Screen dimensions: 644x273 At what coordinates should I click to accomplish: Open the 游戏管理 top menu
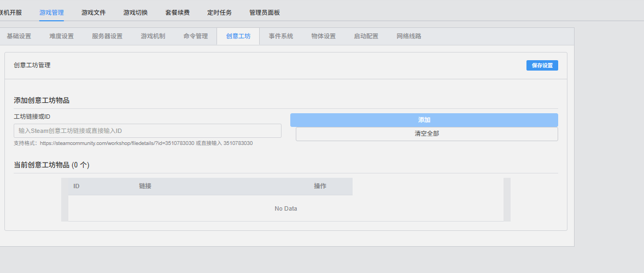52,13
